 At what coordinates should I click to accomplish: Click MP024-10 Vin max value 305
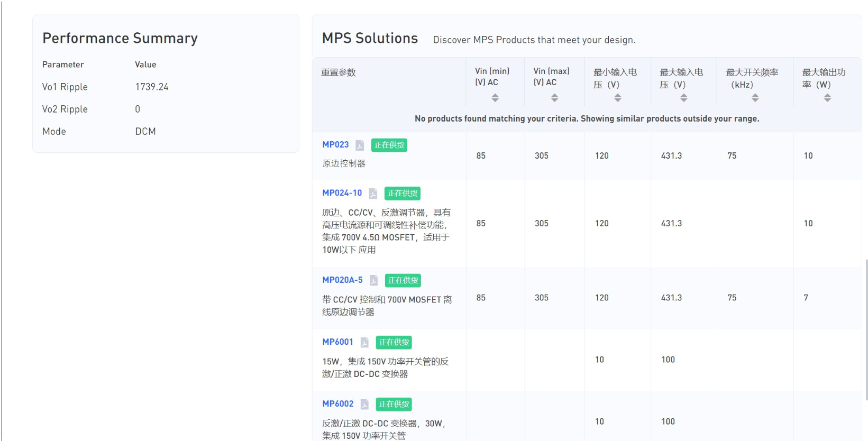(542, 223)
